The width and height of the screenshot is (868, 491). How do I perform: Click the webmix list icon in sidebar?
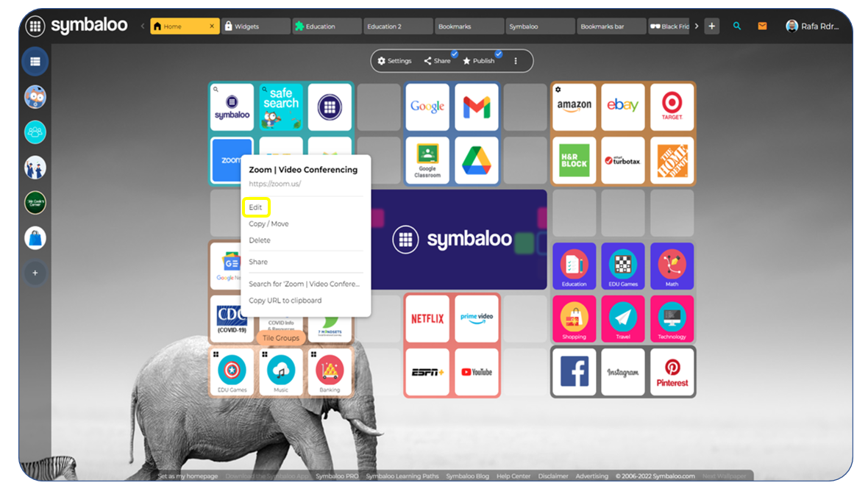pos(35,62)
